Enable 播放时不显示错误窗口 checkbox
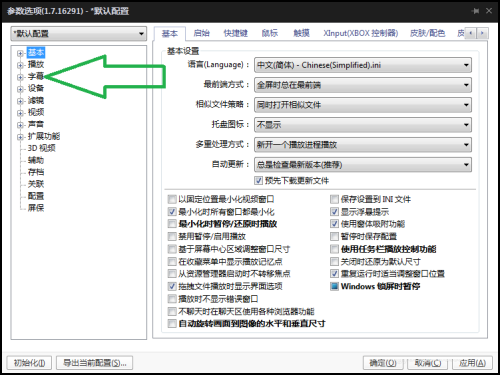The width and height of the screenshot is (500, 375). 172,299
